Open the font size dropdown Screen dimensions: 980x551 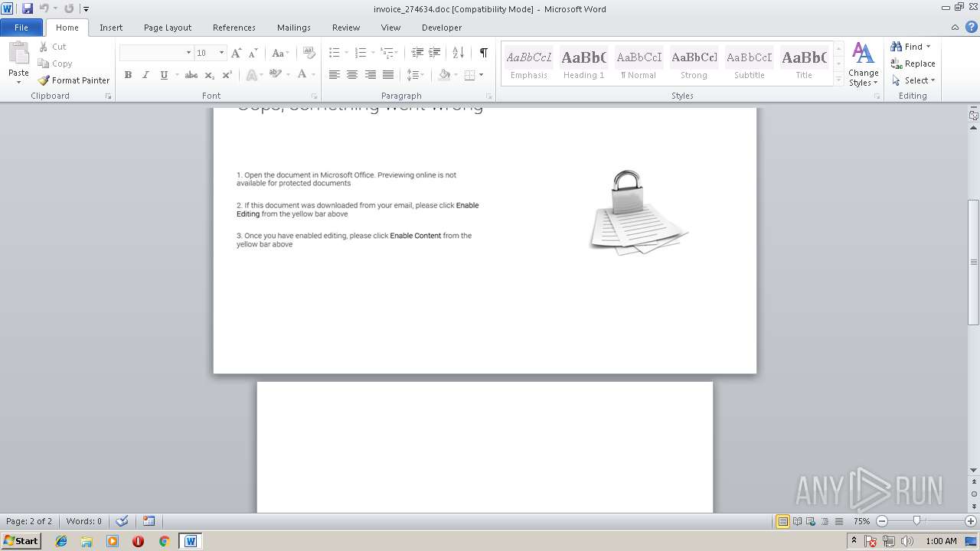click(222, 53)
